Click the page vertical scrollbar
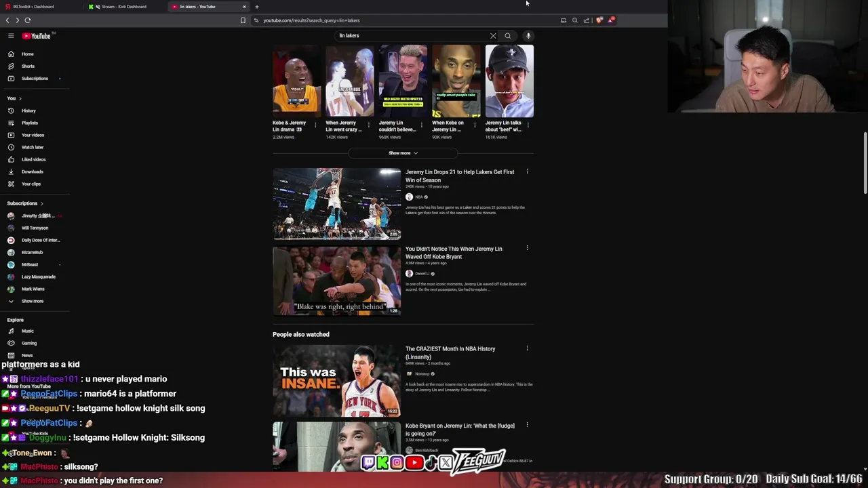The image size is (868, 488). coord(865,163)
